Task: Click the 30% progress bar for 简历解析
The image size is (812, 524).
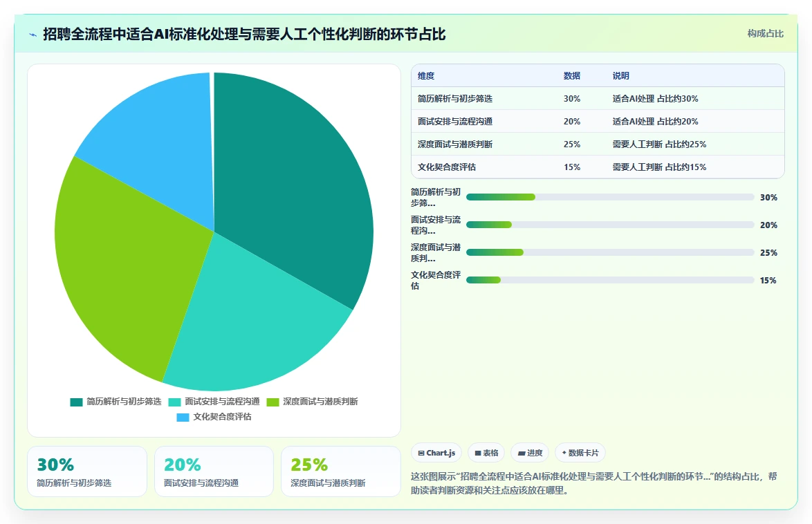Action: (610, 197)
